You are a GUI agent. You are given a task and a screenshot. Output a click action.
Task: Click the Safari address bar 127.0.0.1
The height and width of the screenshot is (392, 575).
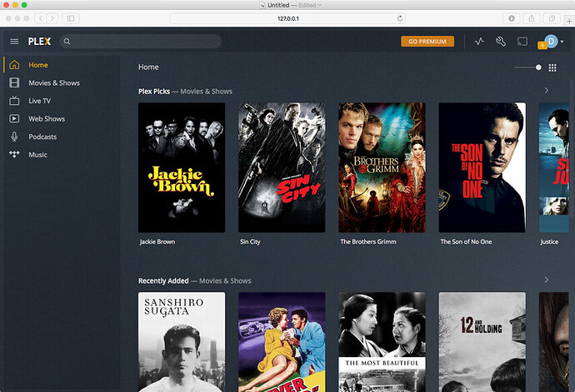(287, 18)
